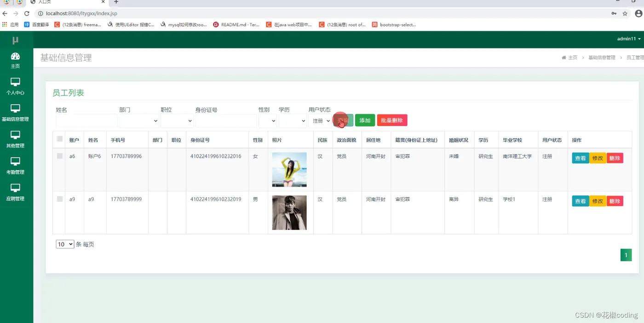Open the 应用 apps grid bookmark
The height and width of the screenshot is (323, 644).
point(11,25)
